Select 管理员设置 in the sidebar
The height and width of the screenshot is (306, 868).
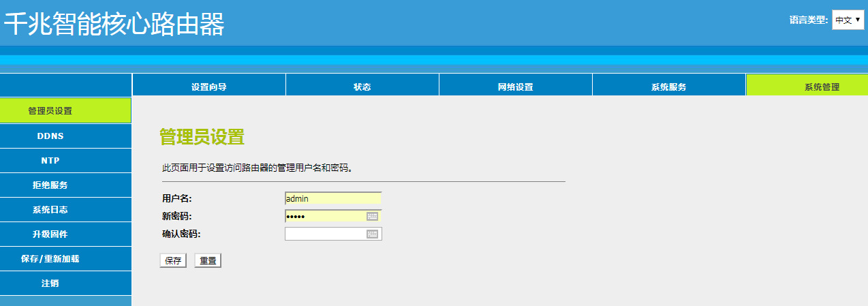point(50,111)
